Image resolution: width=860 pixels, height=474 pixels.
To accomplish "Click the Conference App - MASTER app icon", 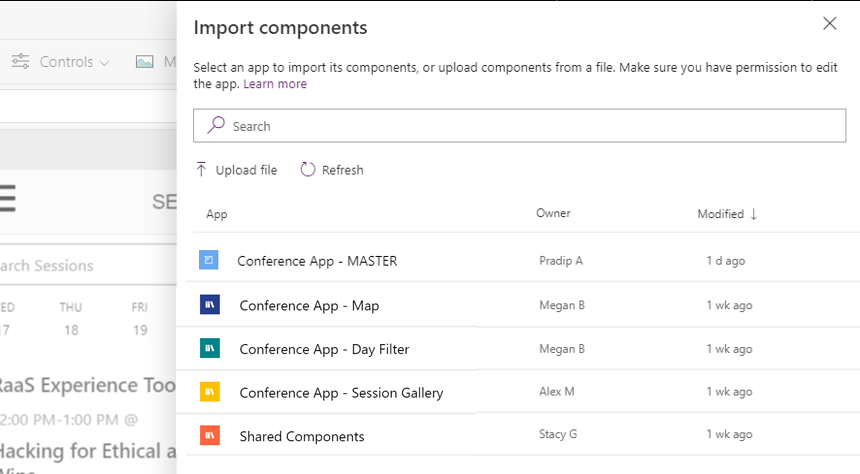I will coord(208,261).
